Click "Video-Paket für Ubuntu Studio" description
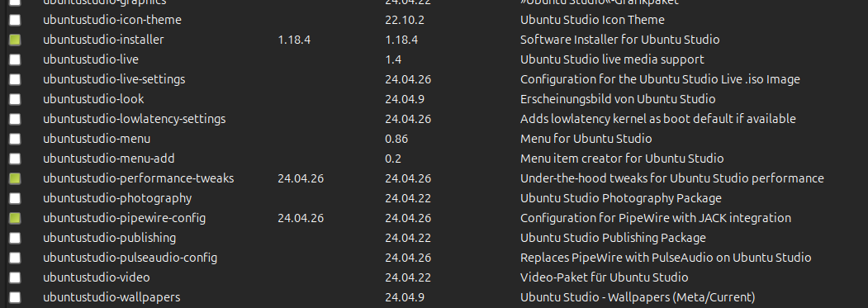Image resolution: width=868 pixels, height=308 pixels. pyautogui.click(x=605, y=277)
